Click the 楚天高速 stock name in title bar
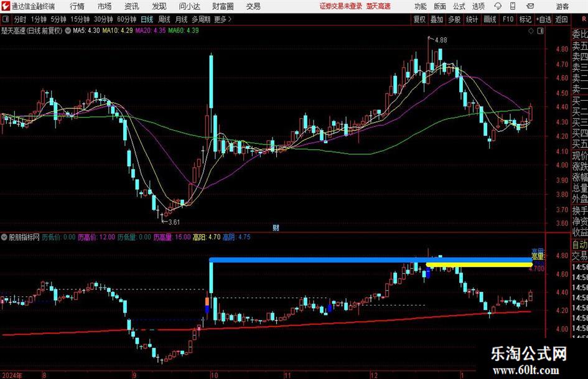Viewport: 588px width, 379px height. [378, 6]
